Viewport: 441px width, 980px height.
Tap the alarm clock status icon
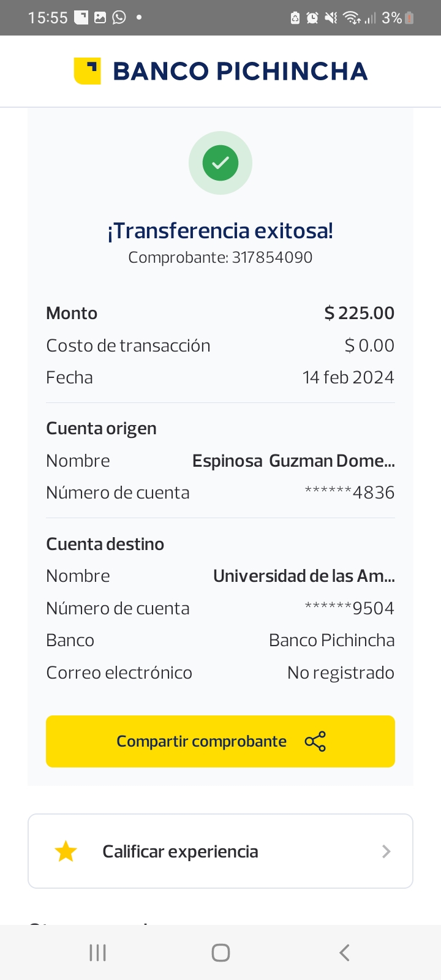(x=312, y=18)
